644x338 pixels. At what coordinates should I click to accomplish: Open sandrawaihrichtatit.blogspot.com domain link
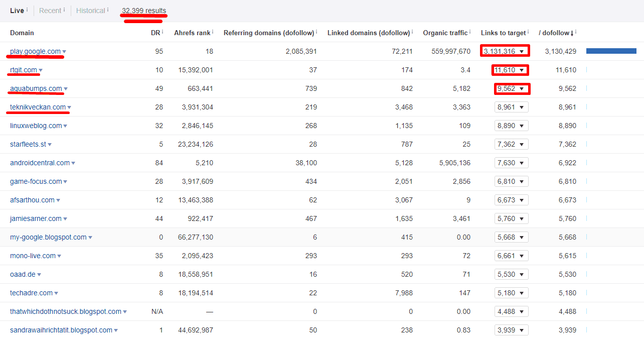tap(61, 330)
